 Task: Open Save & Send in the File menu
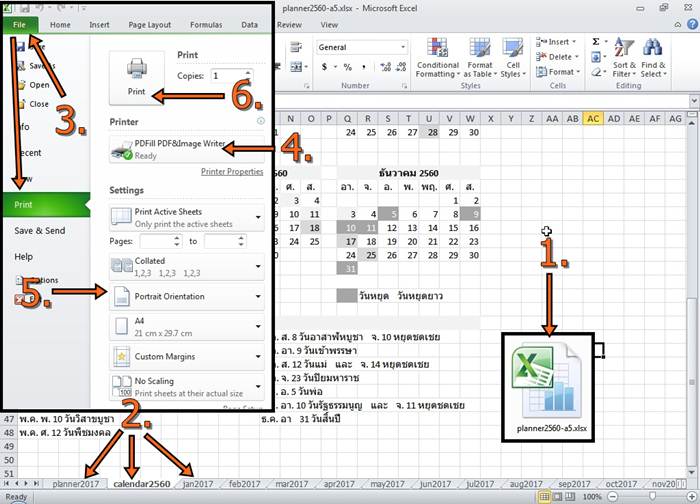tap(40, 231)
